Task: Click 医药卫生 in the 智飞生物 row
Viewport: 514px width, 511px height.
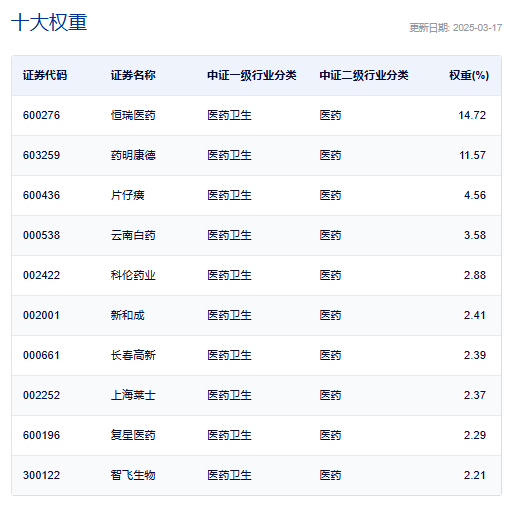Action: [x=229, y=475]
